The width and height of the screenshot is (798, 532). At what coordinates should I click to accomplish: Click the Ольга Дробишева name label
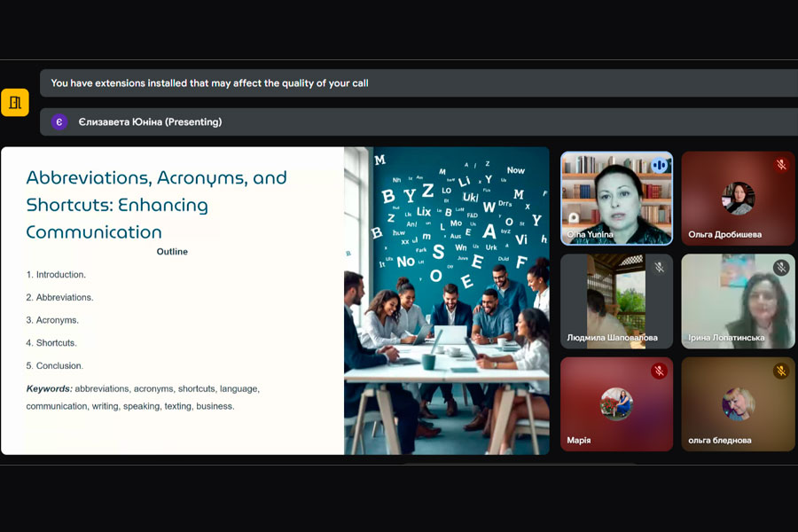pos(724,235)
